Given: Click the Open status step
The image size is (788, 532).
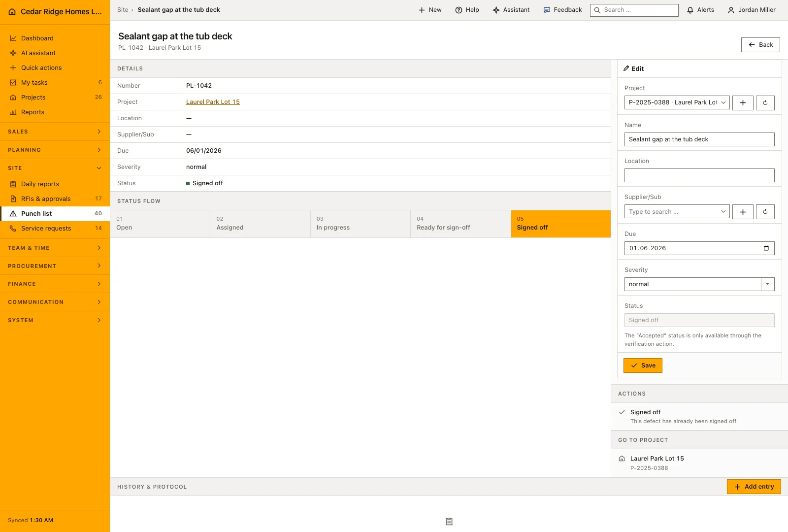Looking at the screenshot, I should tap(160, 224).
